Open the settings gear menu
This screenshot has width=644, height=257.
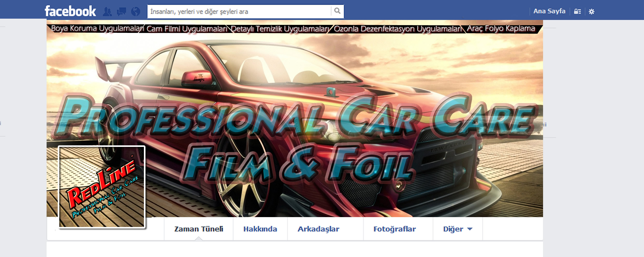click(x=591, y=11)
